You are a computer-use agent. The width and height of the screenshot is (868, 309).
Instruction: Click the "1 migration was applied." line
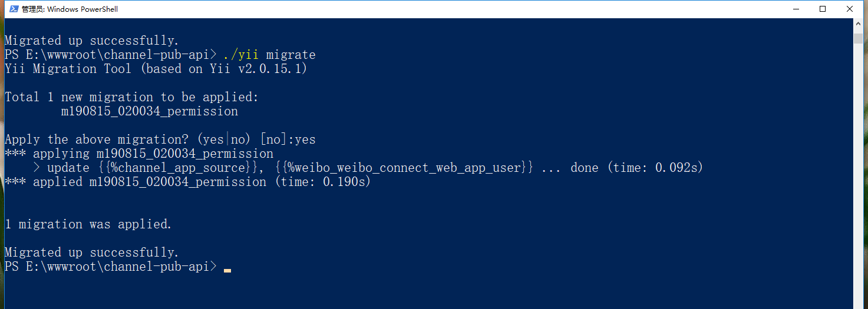pyautogui.click(x=88, y=224)
